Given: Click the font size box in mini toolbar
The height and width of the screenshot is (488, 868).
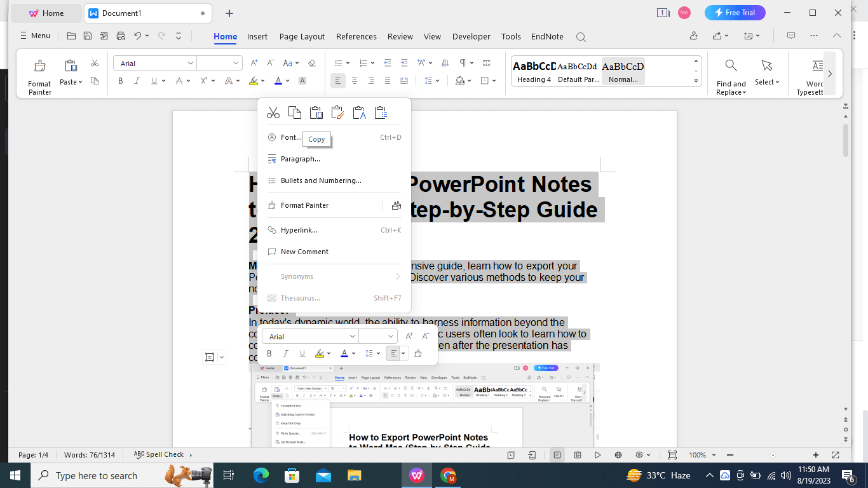Looking at the screenshot, I should (x=372, y=336).
